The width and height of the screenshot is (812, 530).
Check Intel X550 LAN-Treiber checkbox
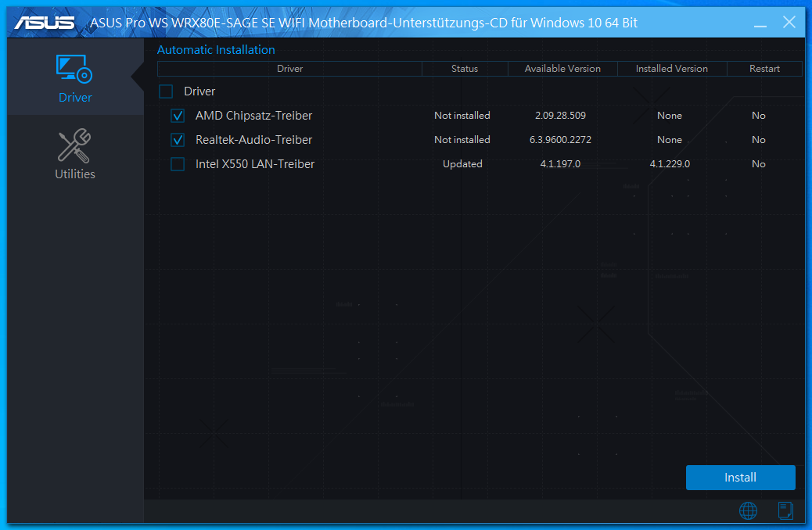click(178, 164)
